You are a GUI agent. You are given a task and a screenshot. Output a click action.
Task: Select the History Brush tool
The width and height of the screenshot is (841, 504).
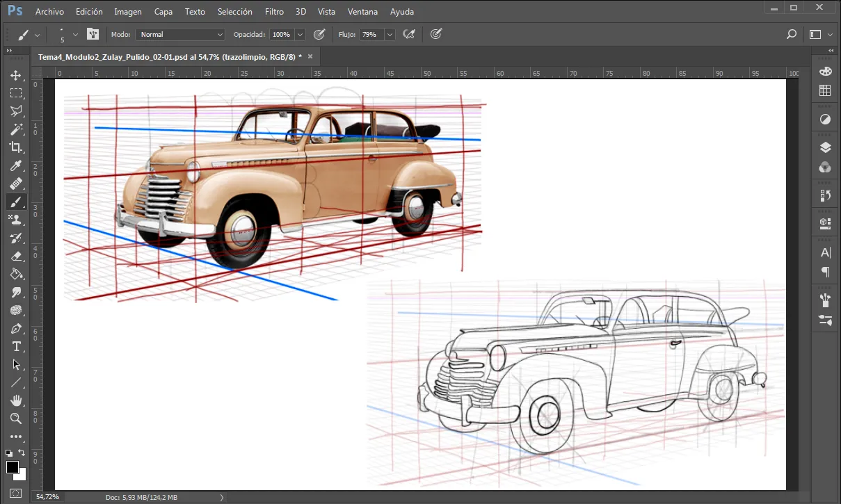(16, 238)
